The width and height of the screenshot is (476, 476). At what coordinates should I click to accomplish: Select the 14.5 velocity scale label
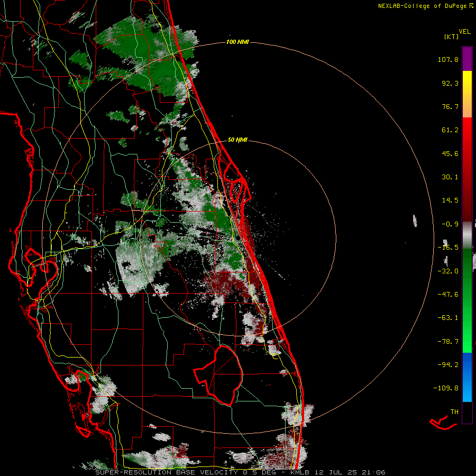pyautogui.click(x=450, y=200)
